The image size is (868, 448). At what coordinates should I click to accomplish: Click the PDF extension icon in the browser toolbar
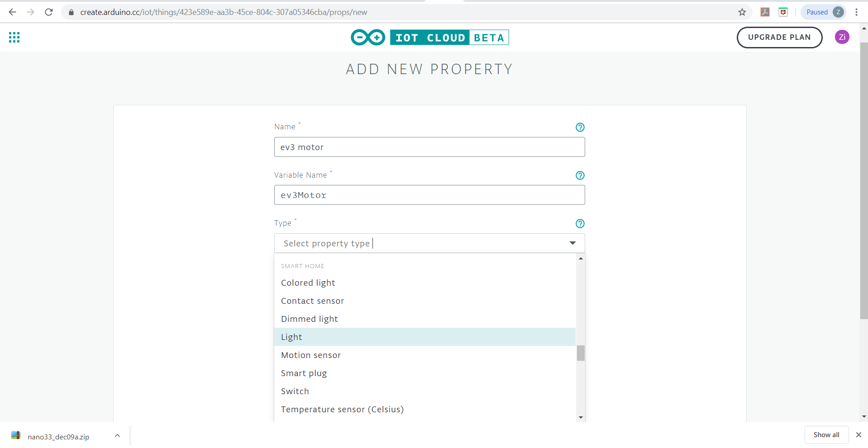[x=765, y=12]
